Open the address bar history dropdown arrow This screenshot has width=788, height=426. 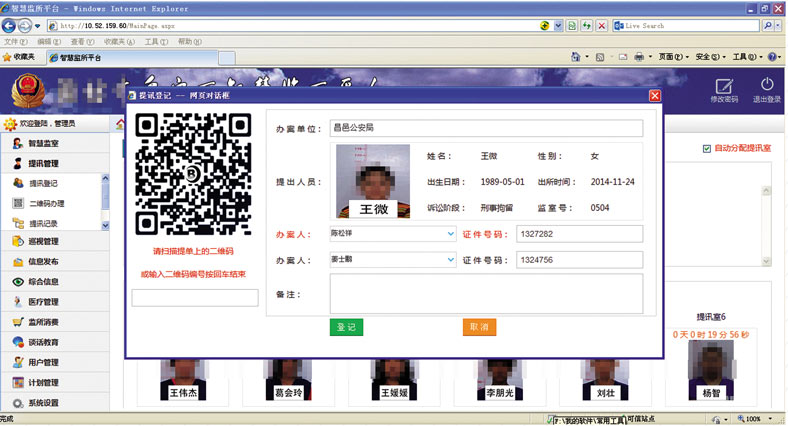click(x=558, y=26)
